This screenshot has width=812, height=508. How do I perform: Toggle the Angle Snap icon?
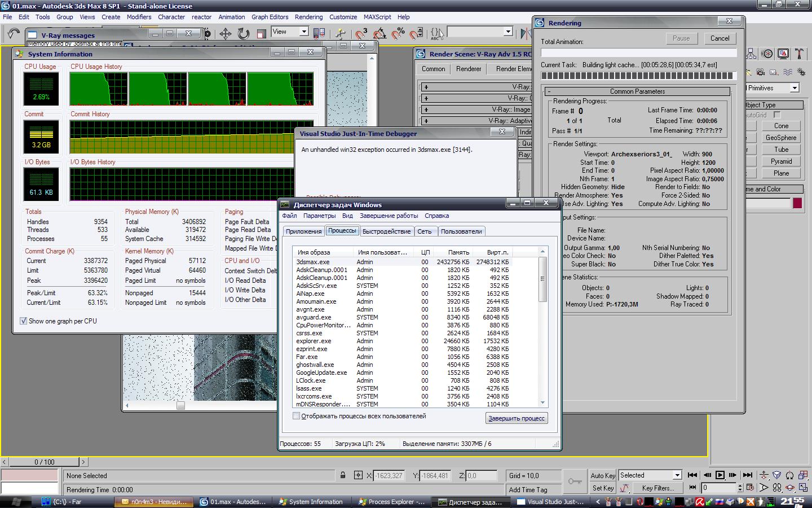coord(379,34)
